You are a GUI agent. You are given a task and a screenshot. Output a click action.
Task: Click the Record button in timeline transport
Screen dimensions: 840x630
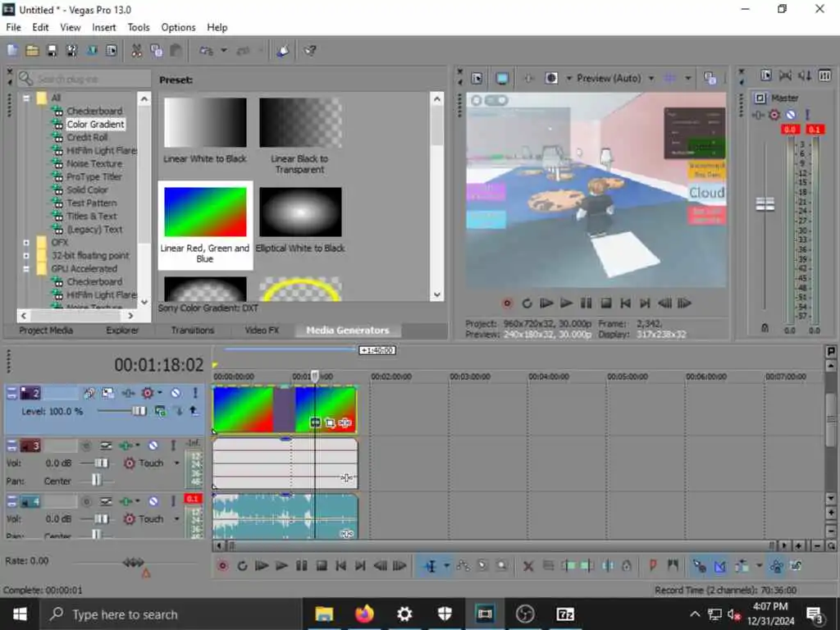pyautogui.click(x=223, y=566)
